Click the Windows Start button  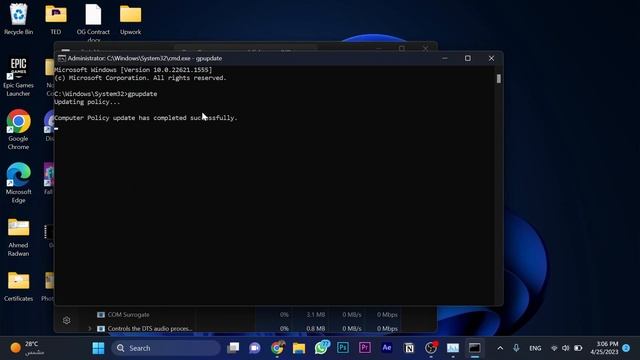point(98,348)
